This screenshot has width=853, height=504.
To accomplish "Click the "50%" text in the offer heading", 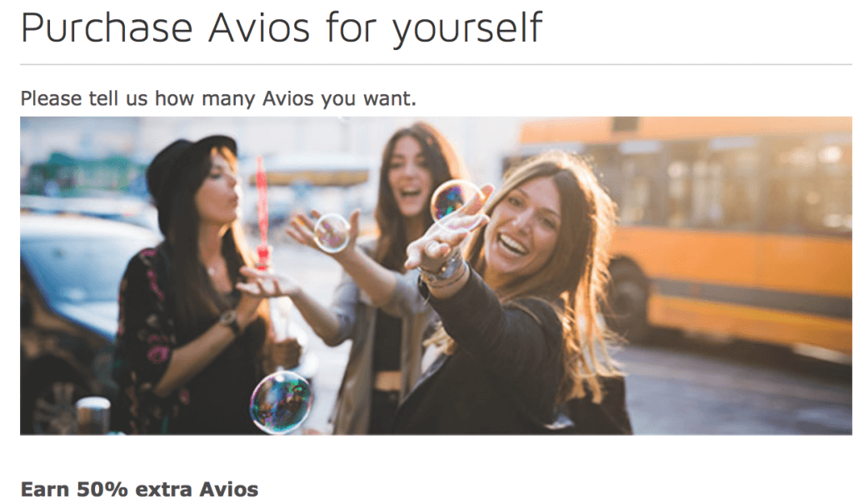I will pos(102,489).
